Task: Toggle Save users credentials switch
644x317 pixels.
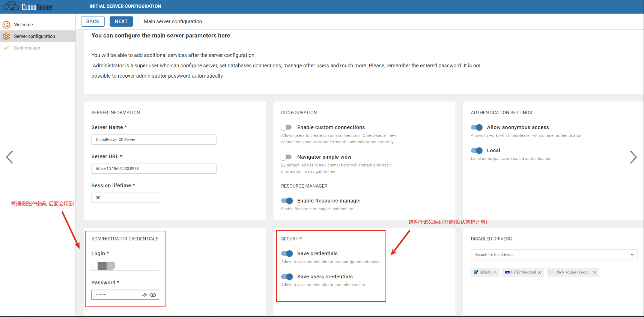Action: point(287,277)
